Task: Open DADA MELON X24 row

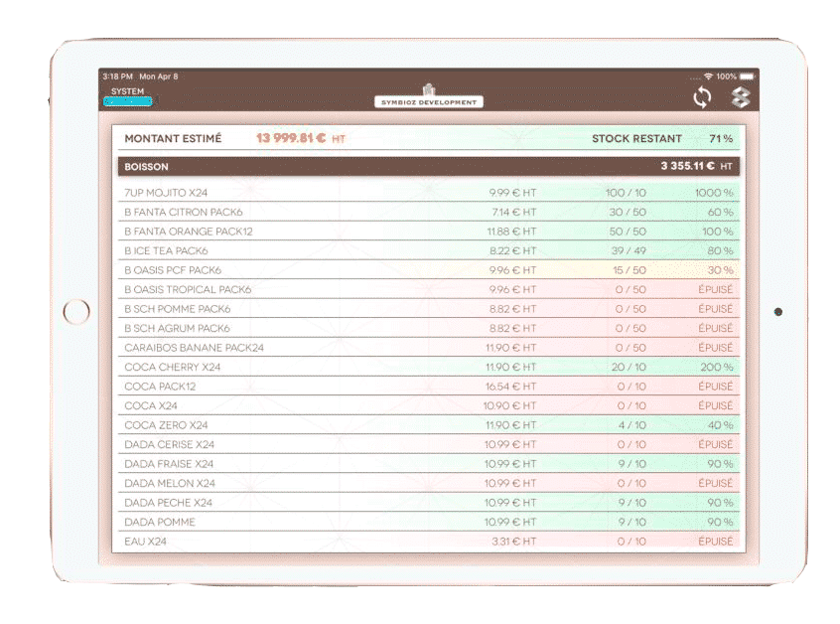Action: [x=429, y=483]
